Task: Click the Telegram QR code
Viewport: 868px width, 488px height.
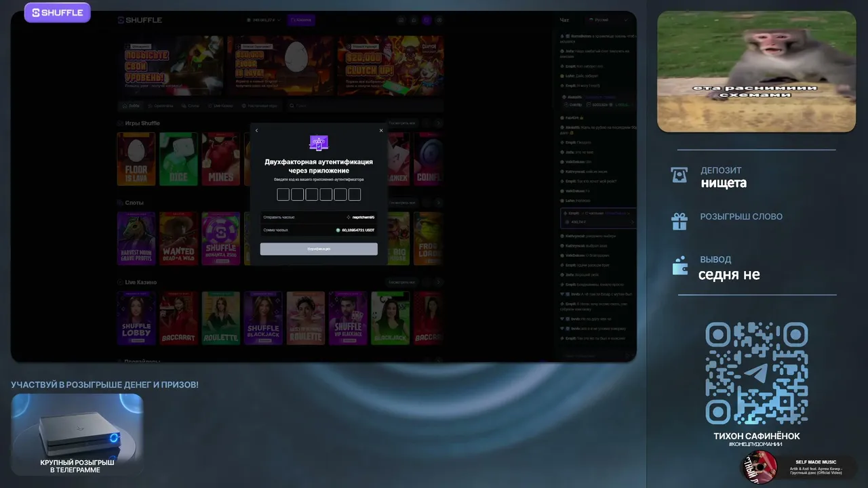Action: (x=757, y=373)
